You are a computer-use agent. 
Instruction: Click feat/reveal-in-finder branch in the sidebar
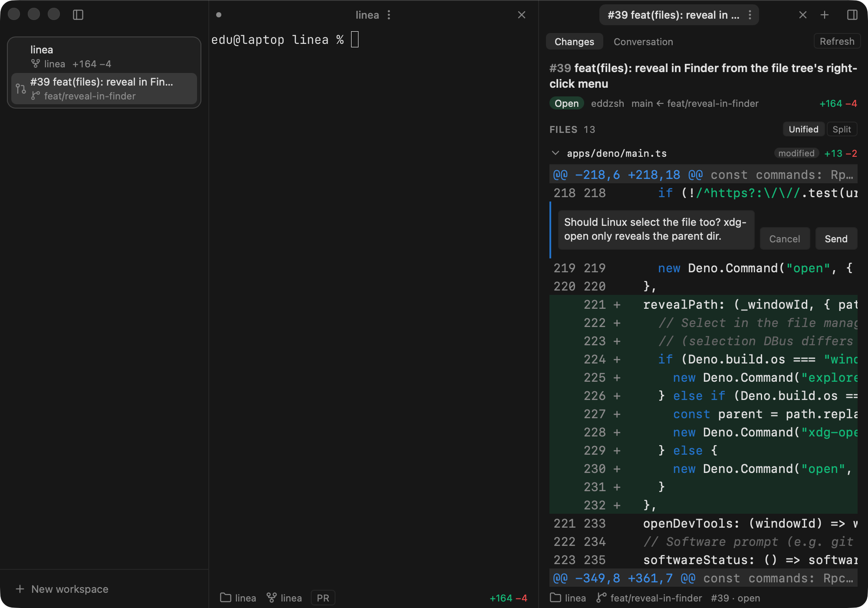click(90, 96)
